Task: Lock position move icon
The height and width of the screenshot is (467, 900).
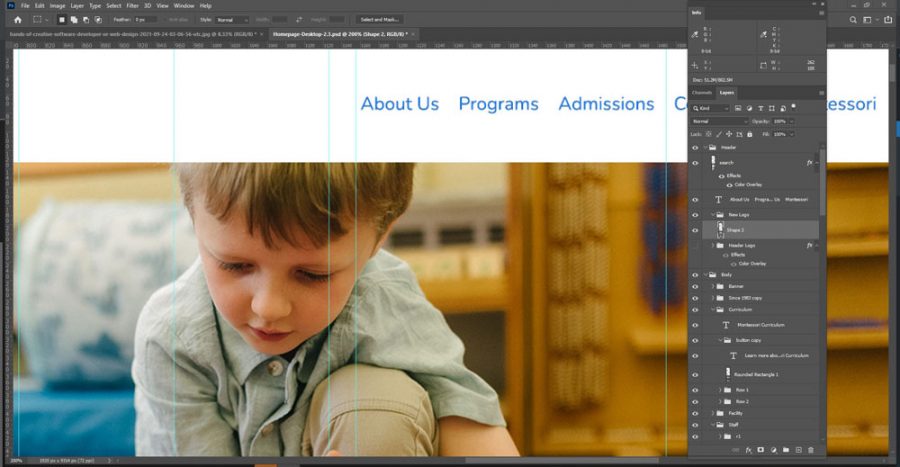Action: (x=729, y=134)
